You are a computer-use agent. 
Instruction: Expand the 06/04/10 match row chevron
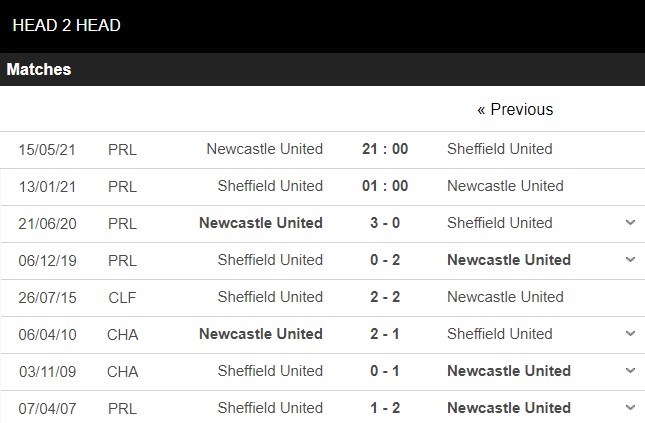click(x=630, y=333)
